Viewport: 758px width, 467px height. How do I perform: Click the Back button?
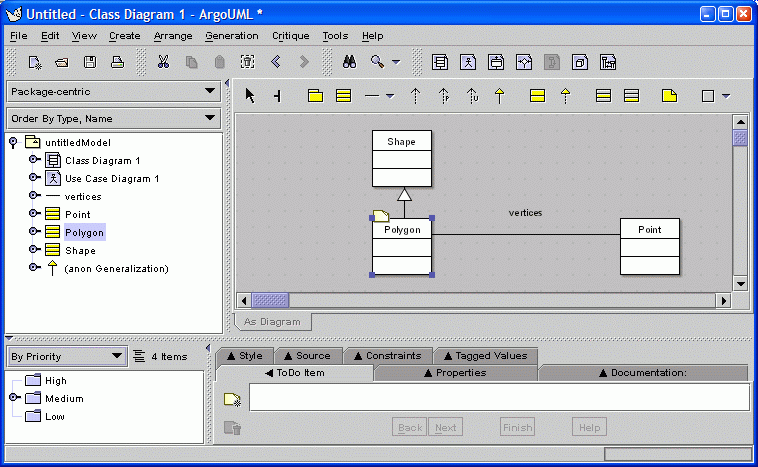pyautogui.click(x=410, y=427)
